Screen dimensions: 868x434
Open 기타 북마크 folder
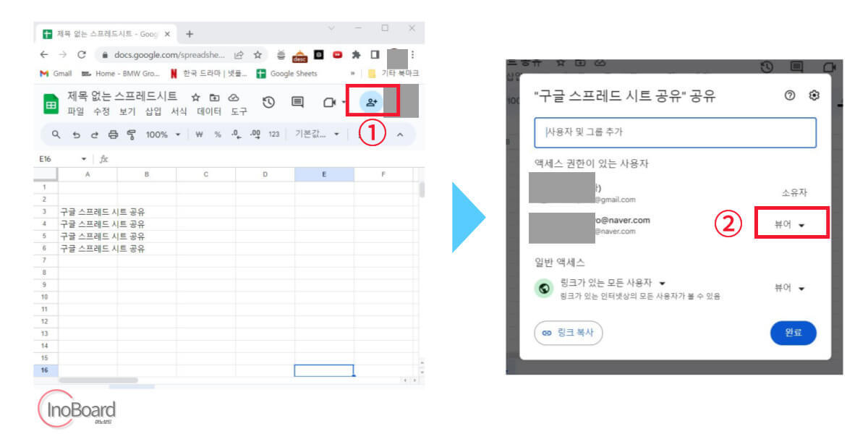click(x=393, y=73)
